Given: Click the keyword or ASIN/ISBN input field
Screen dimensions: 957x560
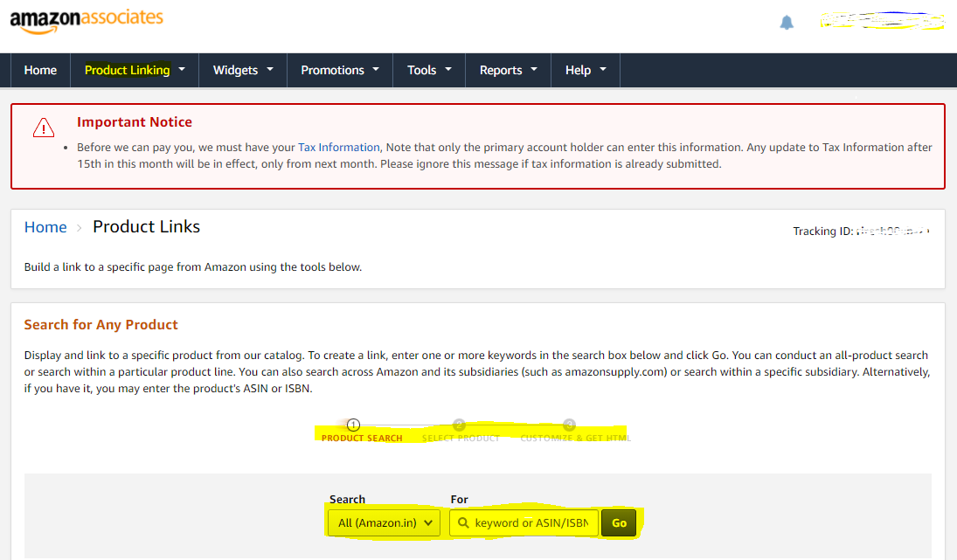Looking at the screenshot, I should click(x=524, y=522).
